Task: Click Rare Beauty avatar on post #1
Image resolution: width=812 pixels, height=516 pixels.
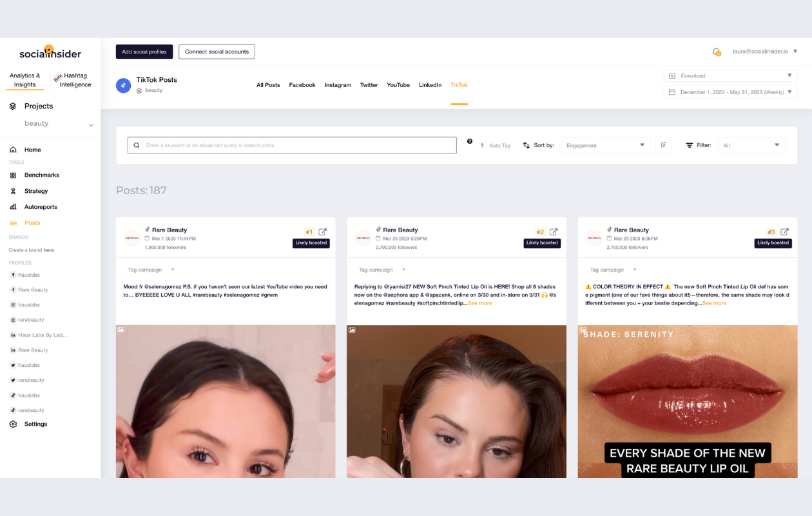Action: coord(132,238)
